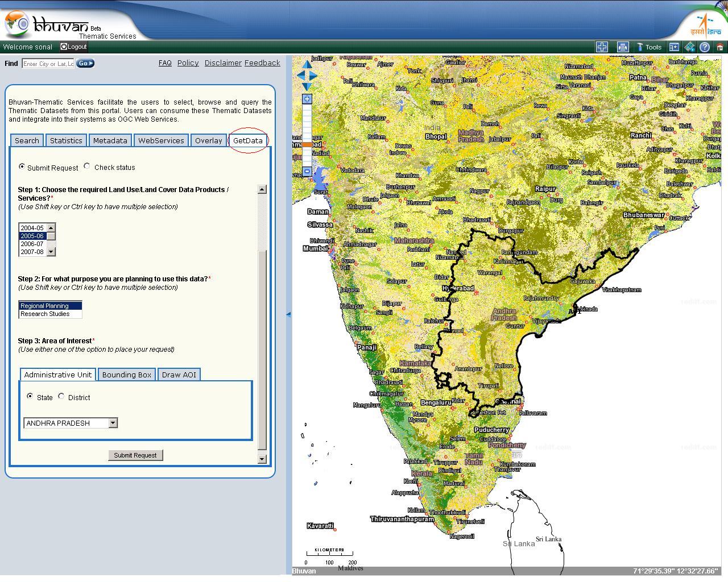This screenshot has width=728, height=582.
Task: Pan the map left with arrow
Action: [300, 75]
